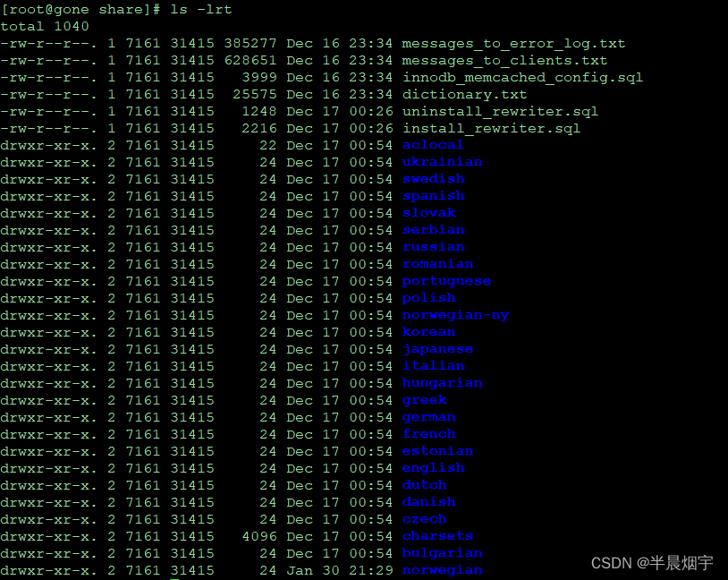Image resolution: width=728 pixels, height=580 pixels.
Task: Select the uninstall_rewriter.sql file name
Action: click(x=501, y=112)
